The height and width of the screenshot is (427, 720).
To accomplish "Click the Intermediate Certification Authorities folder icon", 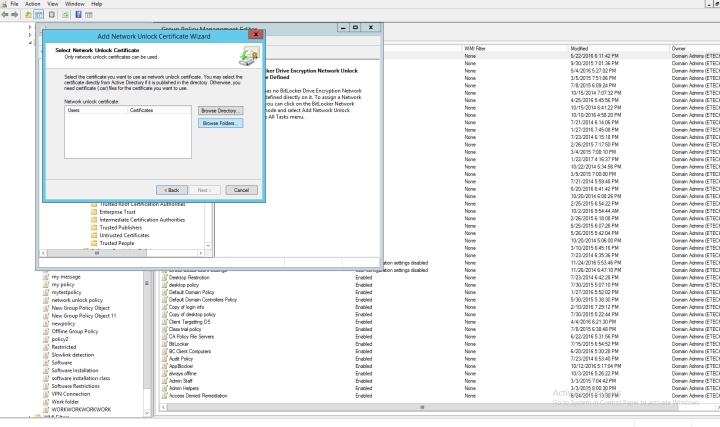I will [x=94, y=220].
